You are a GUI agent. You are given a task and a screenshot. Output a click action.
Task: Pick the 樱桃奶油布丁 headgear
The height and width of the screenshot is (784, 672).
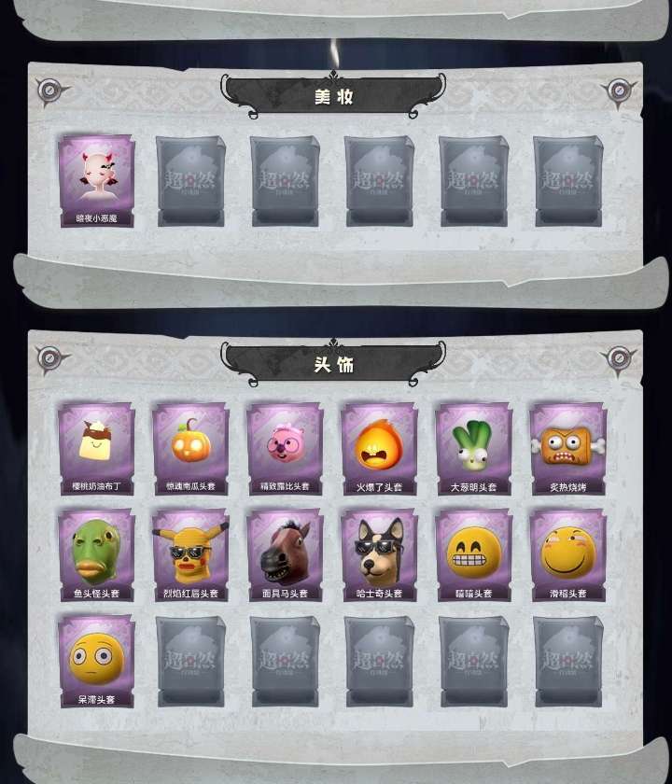[96, 449]
